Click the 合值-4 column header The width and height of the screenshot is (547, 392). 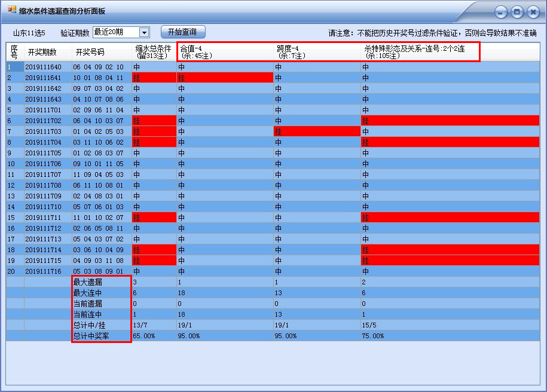click(225, 52)
